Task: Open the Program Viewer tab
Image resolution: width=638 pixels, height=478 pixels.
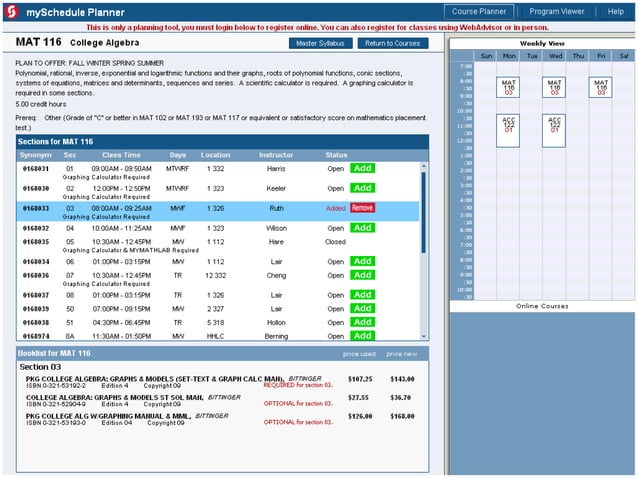Action: [557, 11]
